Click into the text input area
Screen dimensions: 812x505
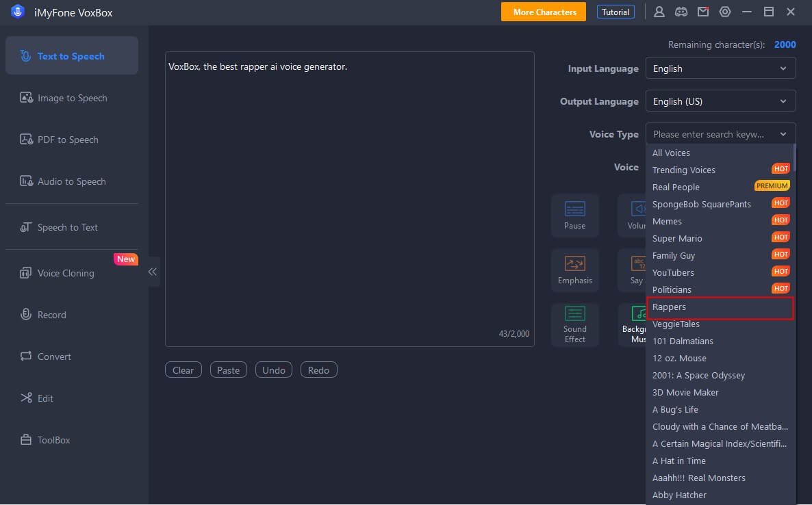tap(350, 199)
